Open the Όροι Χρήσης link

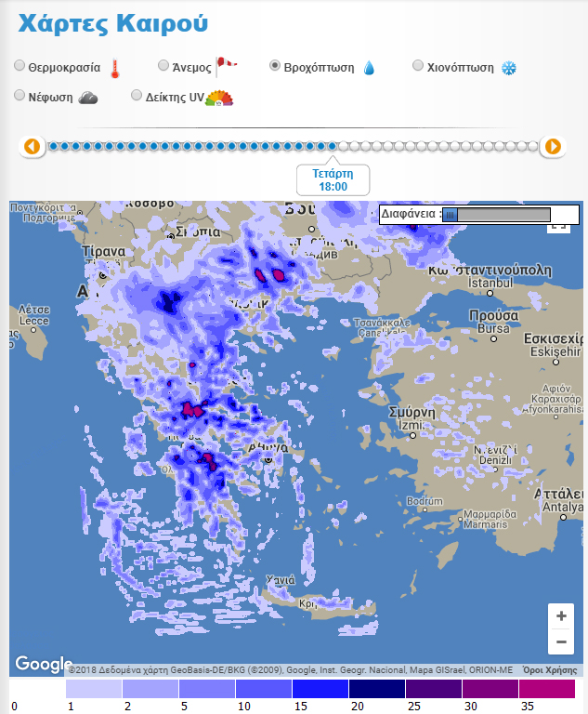[x=549, y=669]
